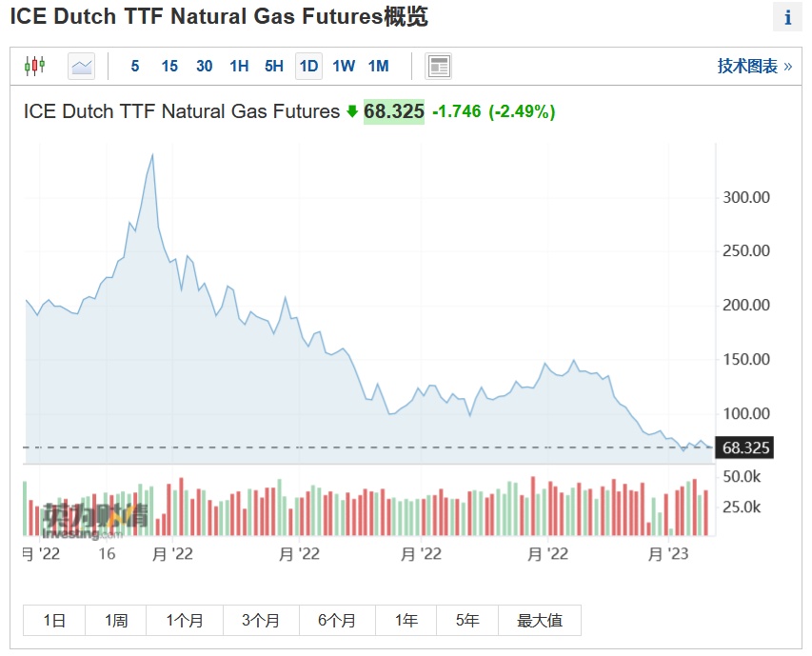Switch to candlestick chart type
This screenshot has width=812, height=656.
point(35,66)
